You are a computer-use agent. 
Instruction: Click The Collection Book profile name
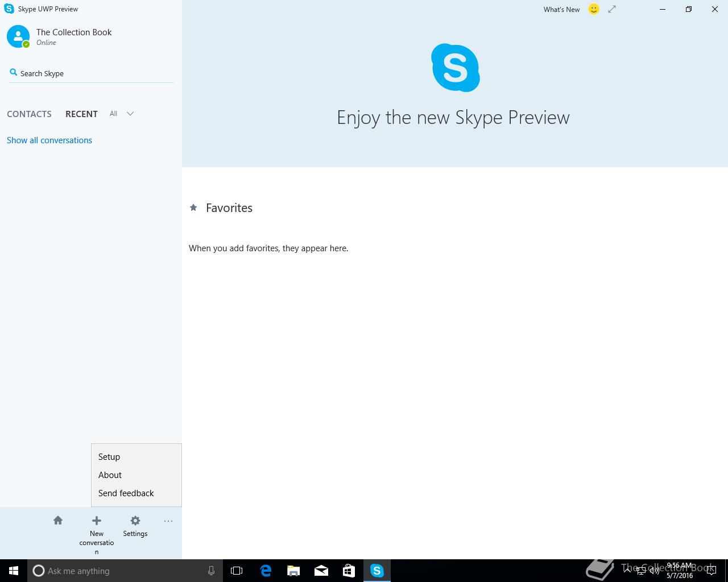point(74,32)
